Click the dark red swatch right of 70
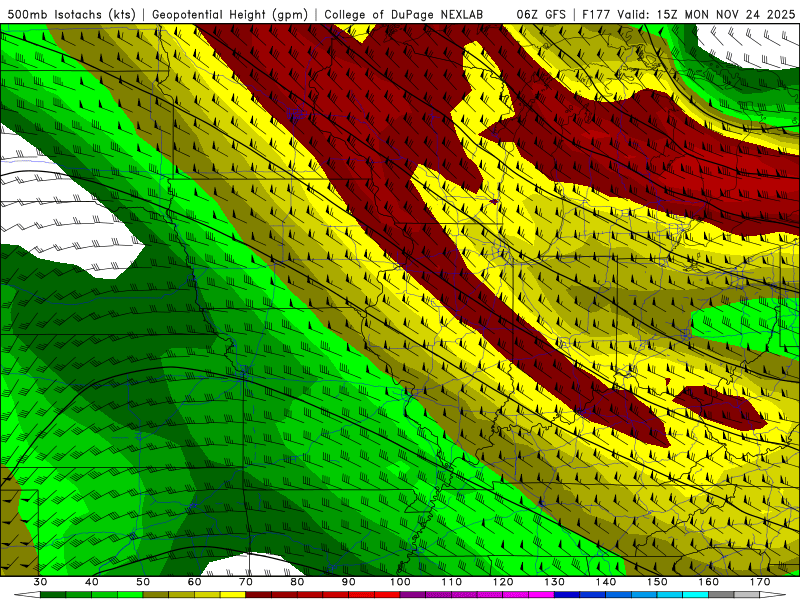Screen dimensions: 800x600 [259, 595]
